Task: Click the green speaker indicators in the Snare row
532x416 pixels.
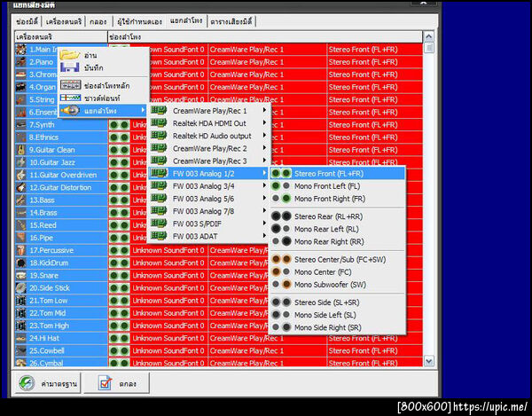Action: point(119,276)
